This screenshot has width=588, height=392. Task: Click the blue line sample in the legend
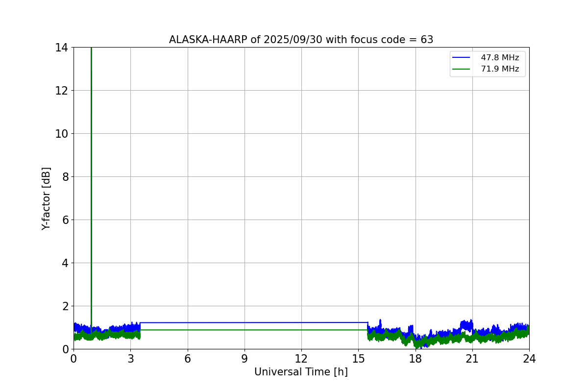461,58
